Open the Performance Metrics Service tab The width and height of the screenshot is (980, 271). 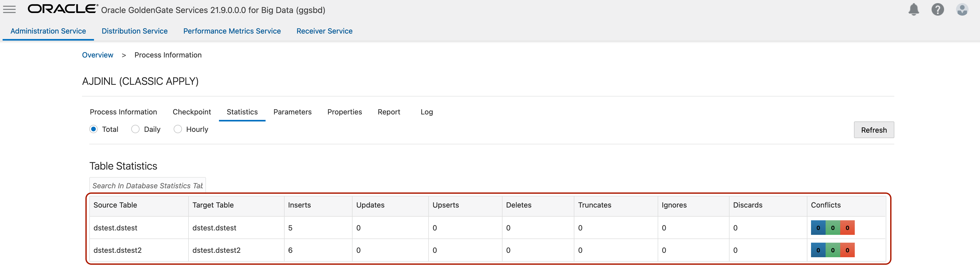(x=232, y=31)
